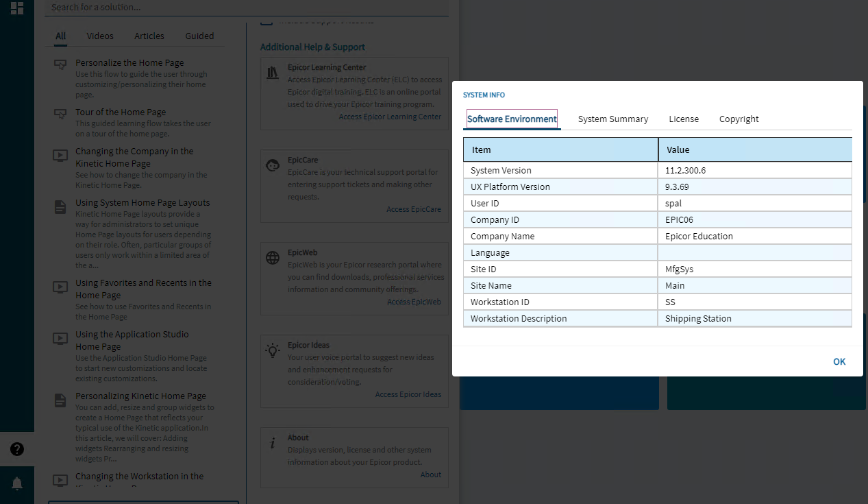The image size is (868, 504).
Task: Select the UX Platform Version value 9.3.69
Action: (677, 187)
